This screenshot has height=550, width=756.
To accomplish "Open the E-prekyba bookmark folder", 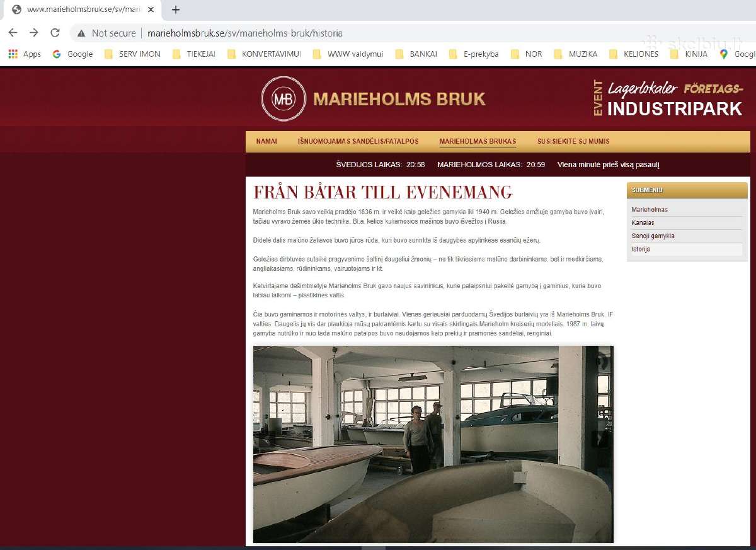I will 474,54.
